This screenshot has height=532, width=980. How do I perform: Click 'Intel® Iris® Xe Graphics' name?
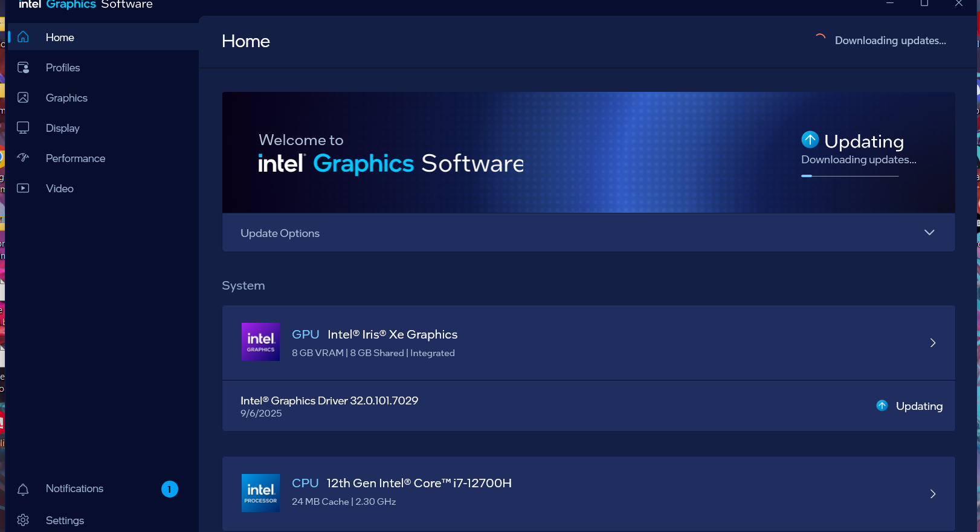tap(392, 334)
